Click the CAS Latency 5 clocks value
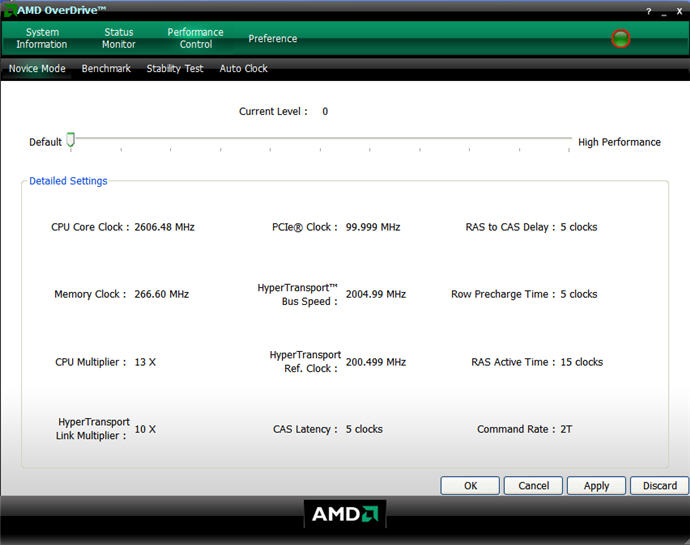Screen dimensions: 690x545 click(364, 429)
